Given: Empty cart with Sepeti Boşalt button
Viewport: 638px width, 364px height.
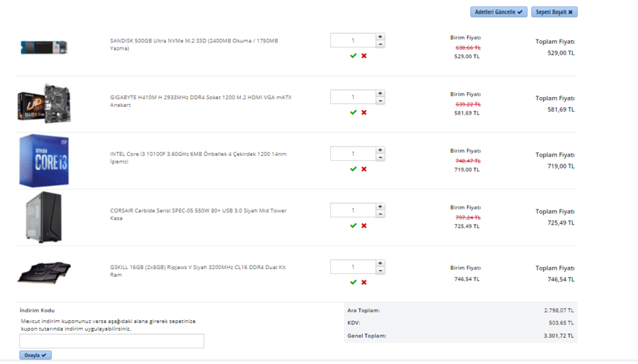Looking at the screenshot, I should pos(554,12).
